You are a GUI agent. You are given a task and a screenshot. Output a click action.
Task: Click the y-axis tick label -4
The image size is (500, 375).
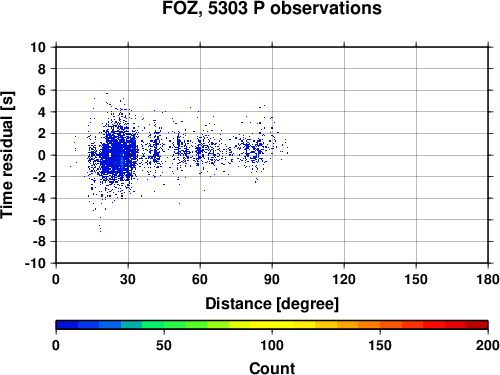point(39,198)
